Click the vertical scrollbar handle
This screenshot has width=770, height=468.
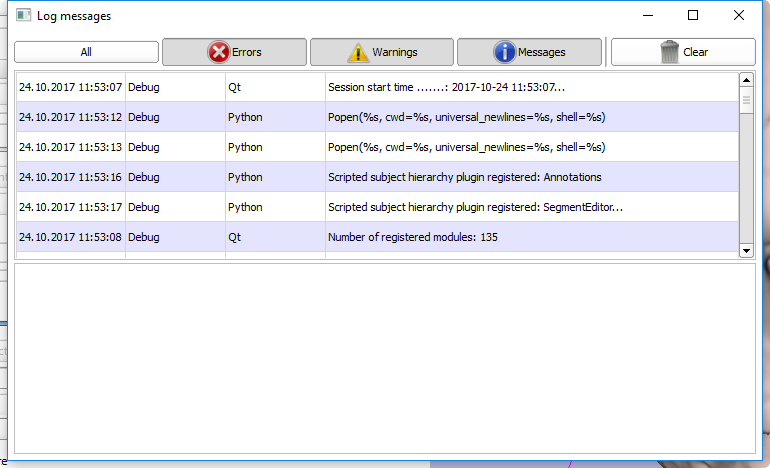(745, 100)
